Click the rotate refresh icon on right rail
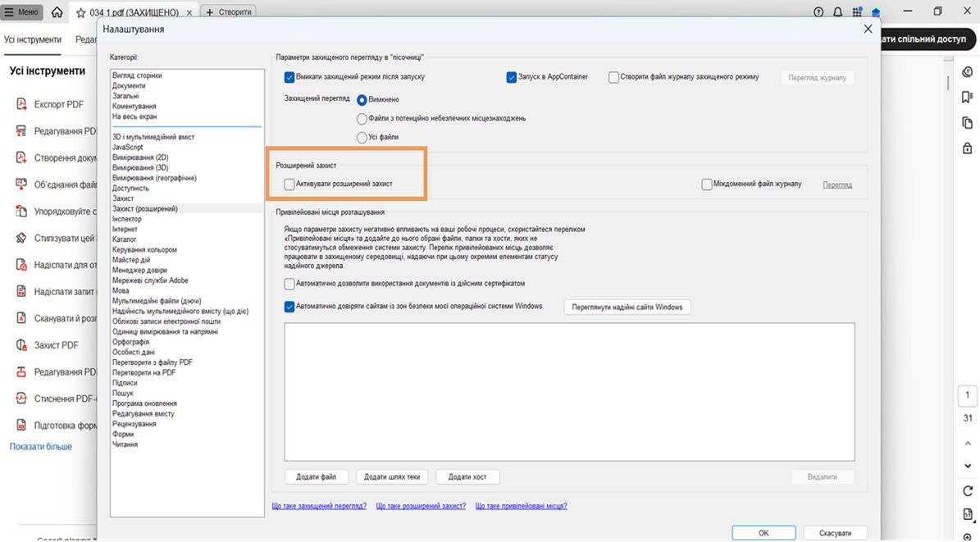Viewport: 980px width, 542px height. (968, 490)
